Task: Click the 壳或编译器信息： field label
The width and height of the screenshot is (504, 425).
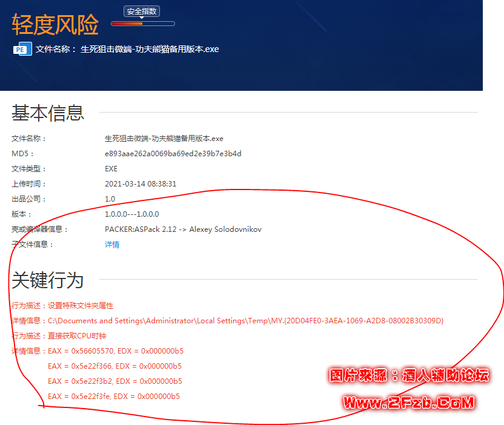Action: [x=40, y=229]
